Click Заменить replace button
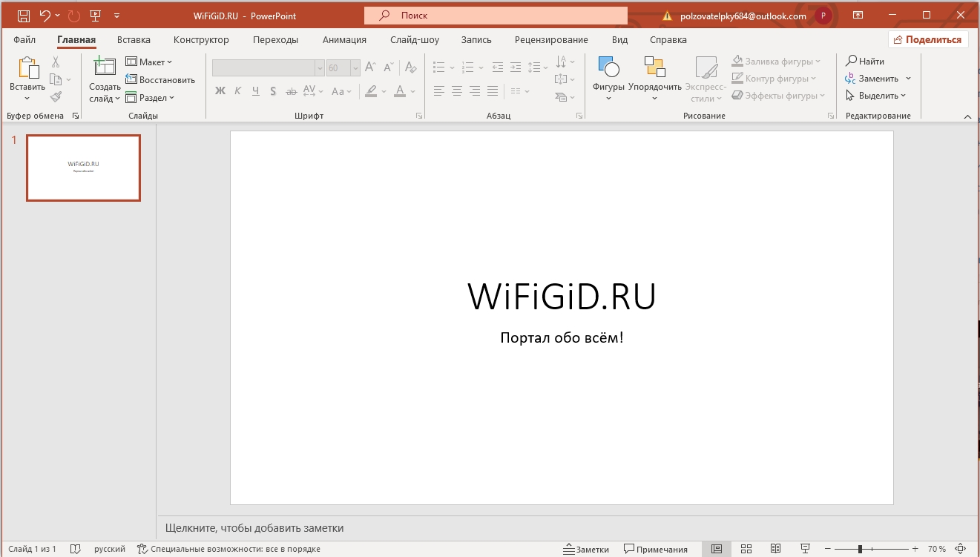Screen dimensions: 980x557 pos(872,79)
